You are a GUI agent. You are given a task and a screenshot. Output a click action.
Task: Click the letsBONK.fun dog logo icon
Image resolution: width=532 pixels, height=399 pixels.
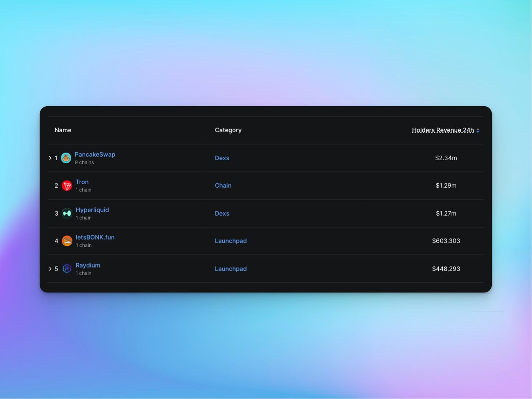(67, 241)
